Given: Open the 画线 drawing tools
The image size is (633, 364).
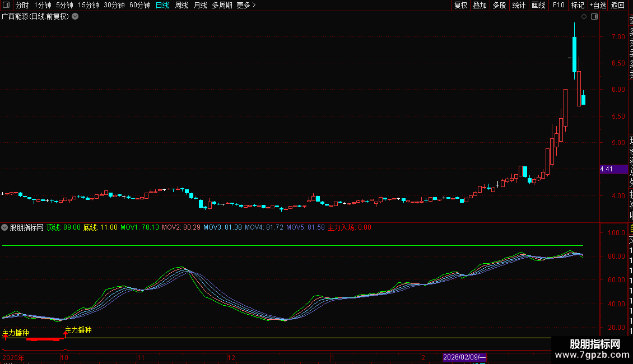Looking at the screenshot, I should click(538, 5).
